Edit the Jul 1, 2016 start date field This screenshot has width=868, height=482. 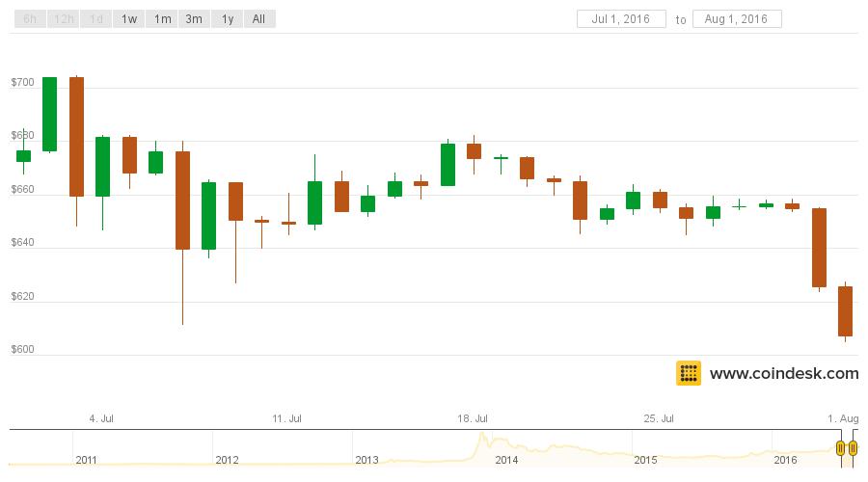(621, 19)
